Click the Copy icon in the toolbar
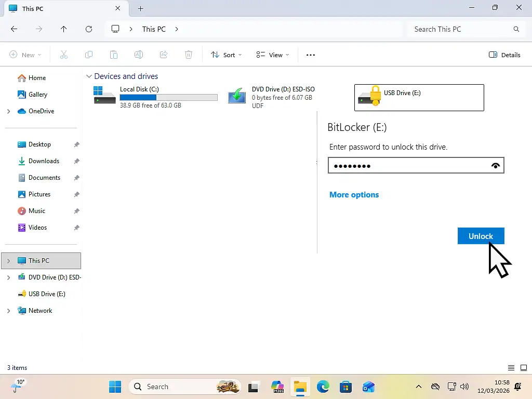 pos(89,55)
